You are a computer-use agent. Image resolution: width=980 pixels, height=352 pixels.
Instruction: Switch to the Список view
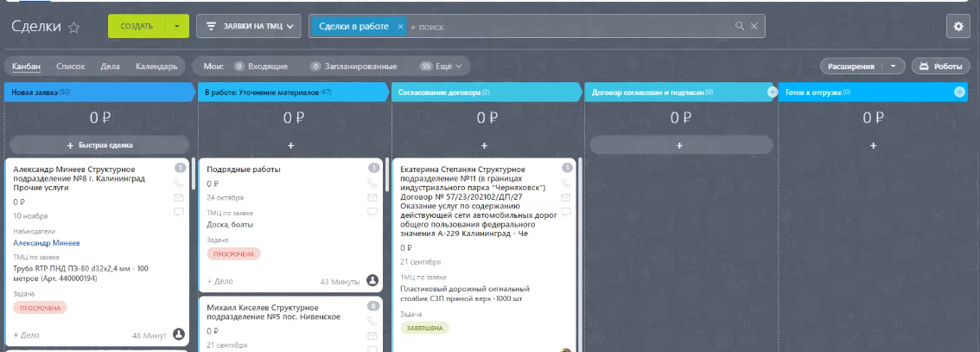coord(71,67)
